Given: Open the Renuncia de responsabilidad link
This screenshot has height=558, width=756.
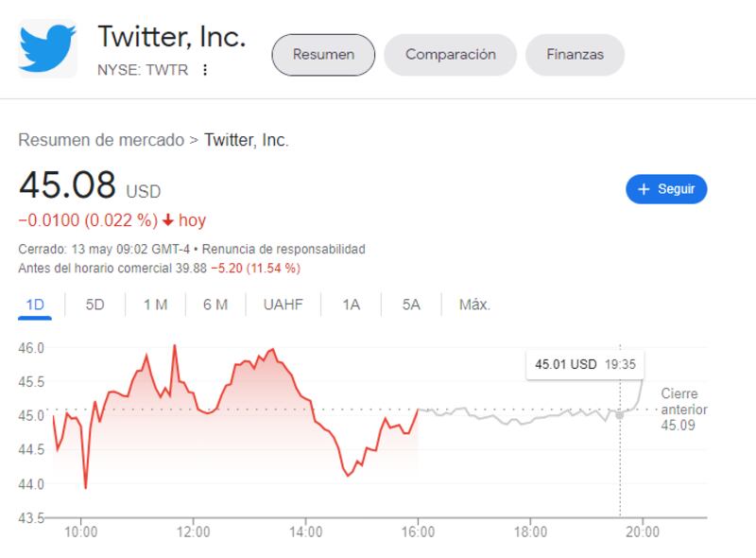Looking at the screenshot, I should click(283, 250).
